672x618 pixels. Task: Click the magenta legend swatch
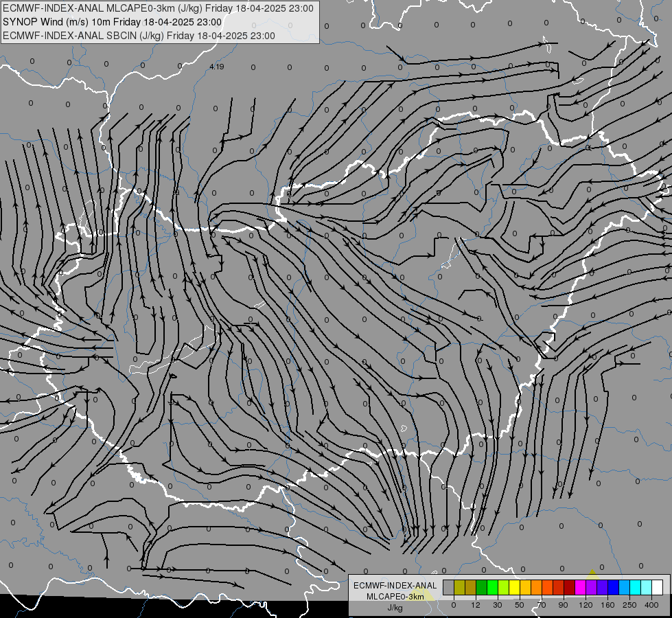click(x=580, y=587)
